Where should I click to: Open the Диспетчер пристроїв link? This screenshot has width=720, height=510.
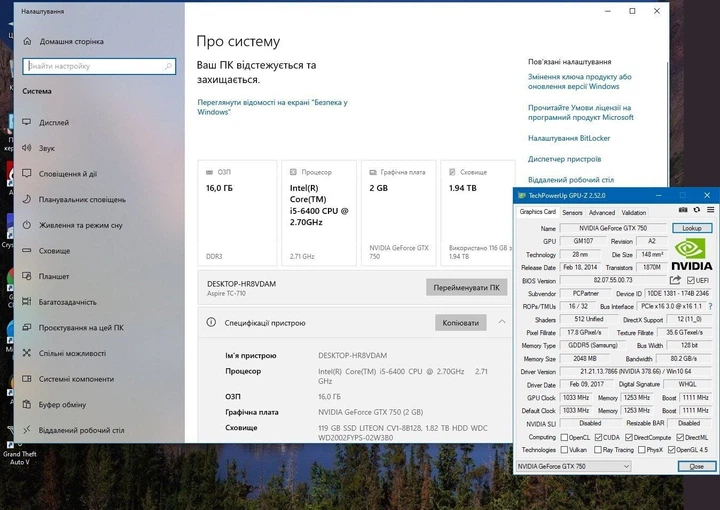[x=564, y=159]
